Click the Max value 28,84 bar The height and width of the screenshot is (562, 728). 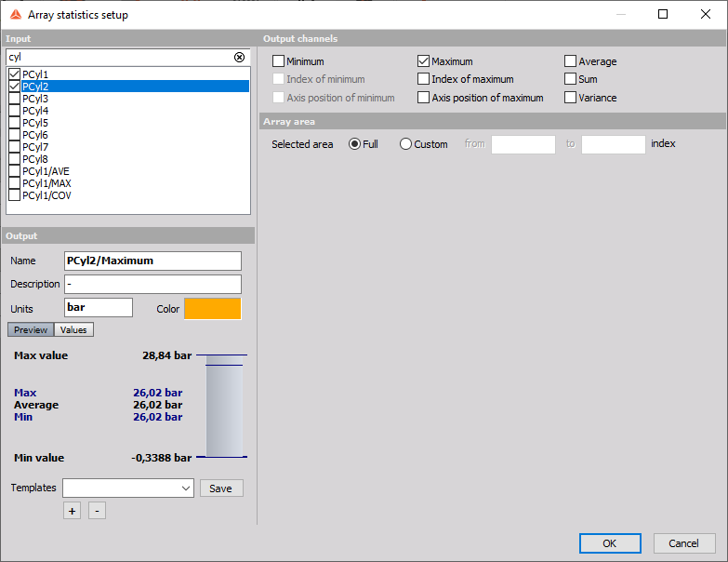pyautogui.click(x=167, y=355)
